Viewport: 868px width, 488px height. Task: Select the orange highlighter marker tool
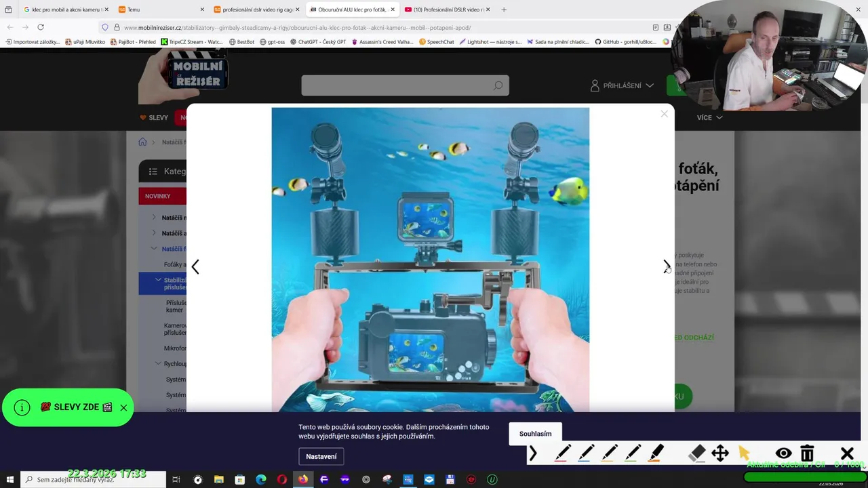tap(656, 453)
